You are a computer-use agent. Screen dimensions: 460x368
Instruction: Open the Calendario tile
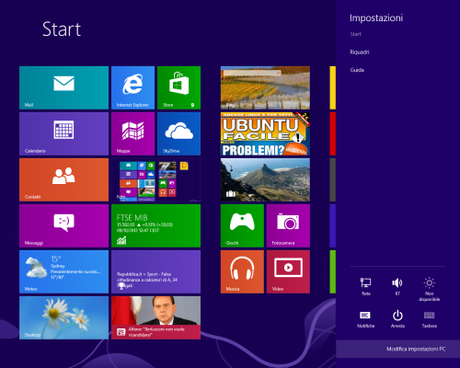pyautogui.click(x=64, y=134)
